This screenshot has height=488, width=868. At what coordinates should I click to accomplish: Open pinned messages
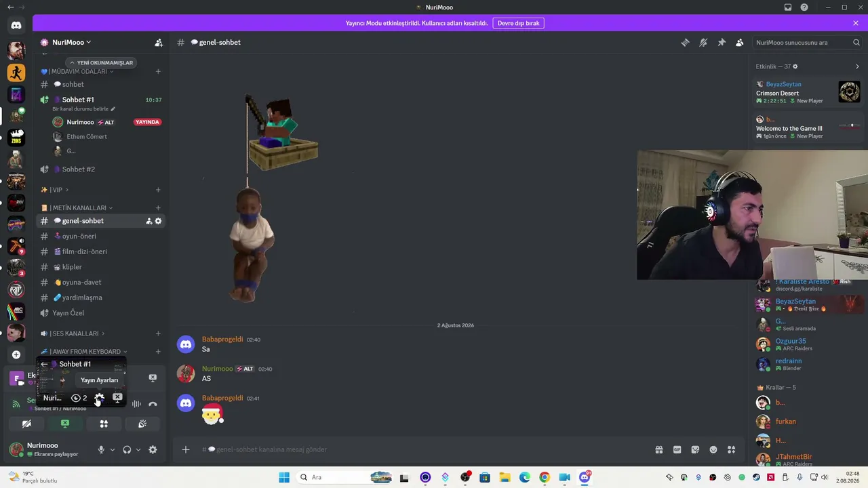point(722,42)
